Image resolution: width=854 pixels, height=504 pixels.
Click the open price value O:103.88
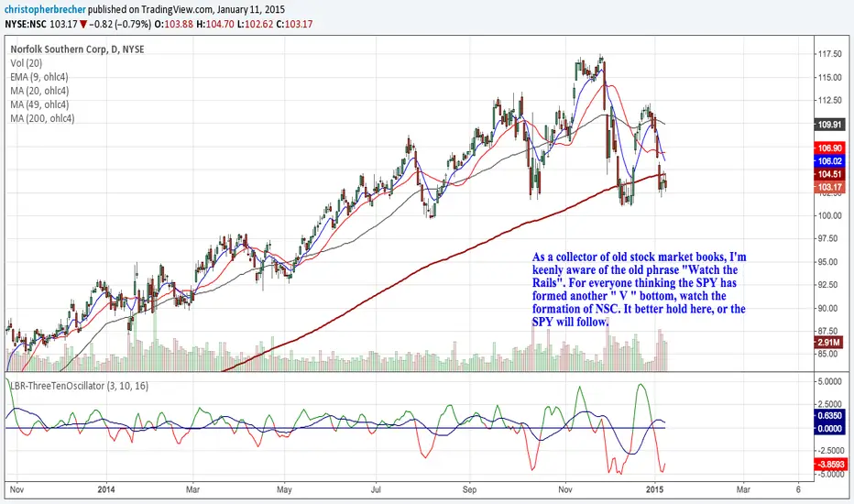pos(174,24)
